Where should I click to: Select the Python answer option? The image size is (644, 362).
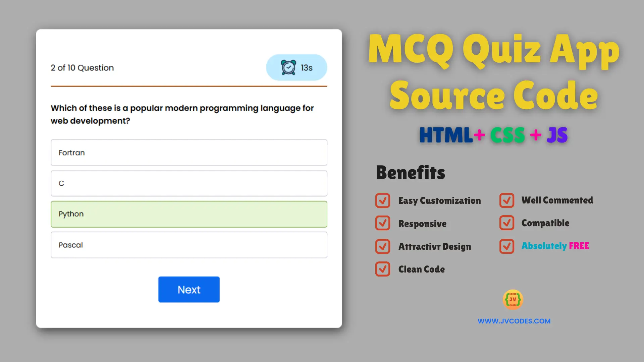point(189,214)
